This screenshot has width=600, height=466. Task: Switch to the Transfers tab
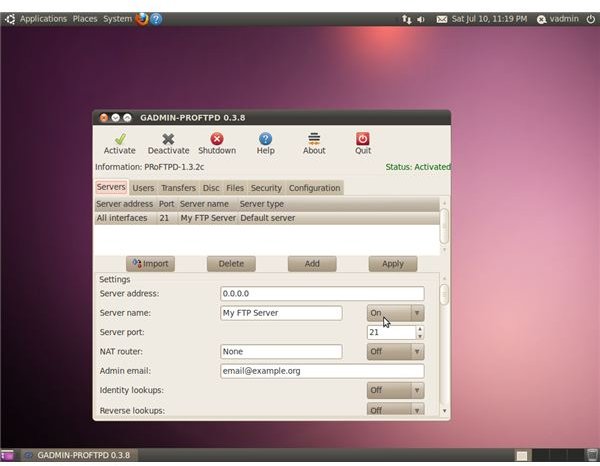pyautogui.click(x=178, y=188)
